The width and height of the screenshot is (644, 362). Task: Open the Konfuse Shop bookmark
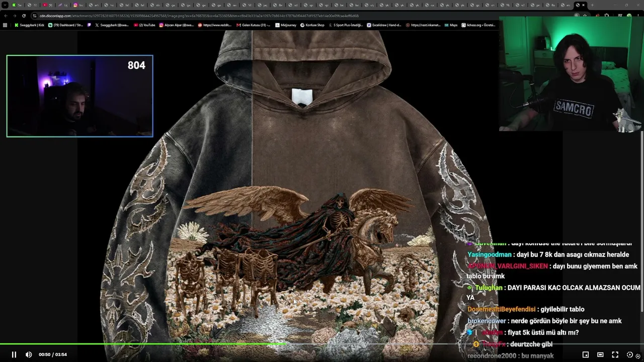click(312, 25)
